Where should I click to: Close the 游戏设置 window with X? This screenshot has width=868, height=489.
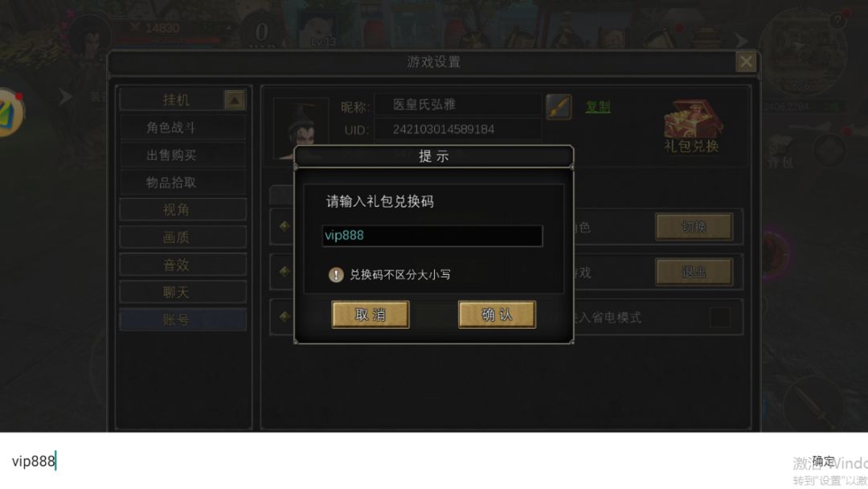(x=746, y=61)
